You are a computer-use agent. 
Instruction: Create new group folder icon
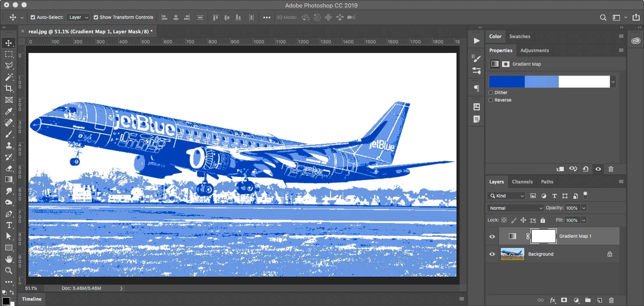(x=587, y=300)
